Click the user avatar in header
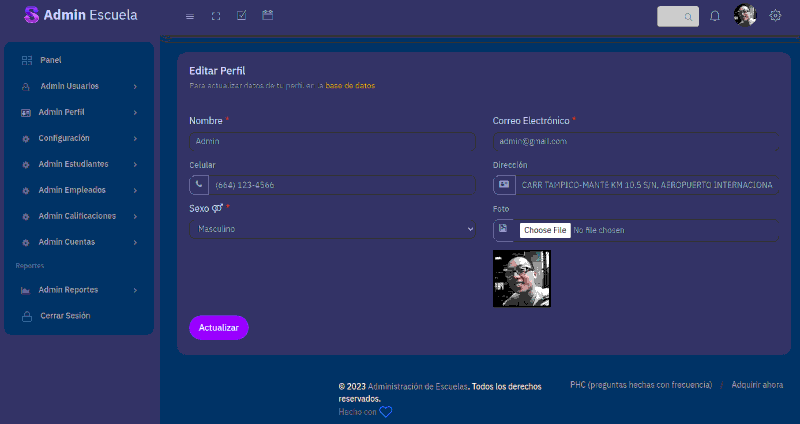This screenshot has height=424, width=800. (x=745, y=16)
